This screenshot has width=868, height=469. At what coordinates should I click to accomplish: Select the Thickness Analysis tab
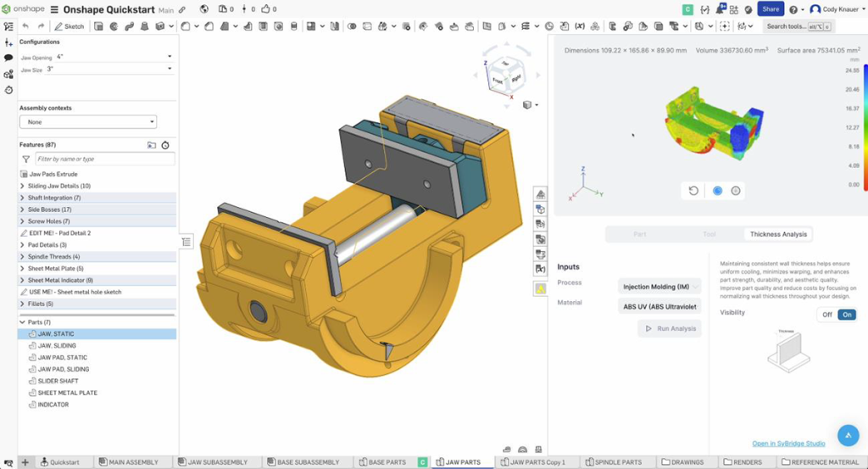pyautogui.click(x=778, y=234)
